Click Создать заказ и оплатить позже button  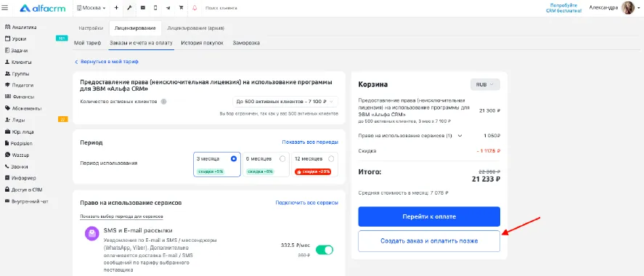429,241
